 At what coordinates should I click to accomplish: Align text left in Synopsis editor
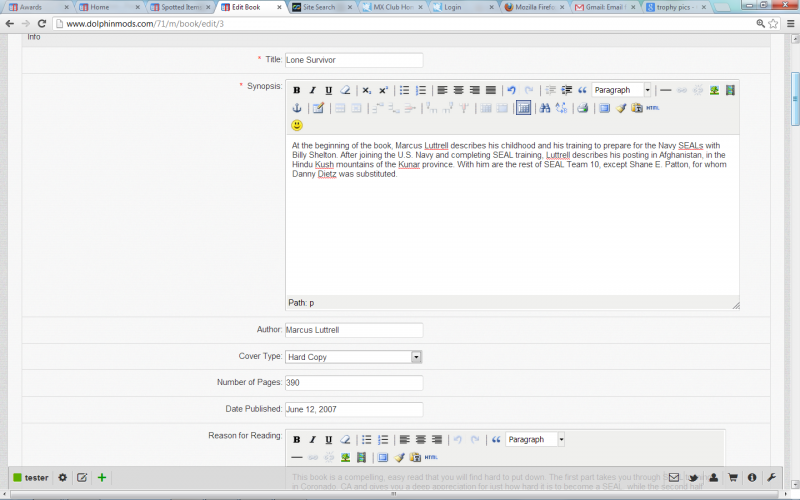[x=442, y=90]
